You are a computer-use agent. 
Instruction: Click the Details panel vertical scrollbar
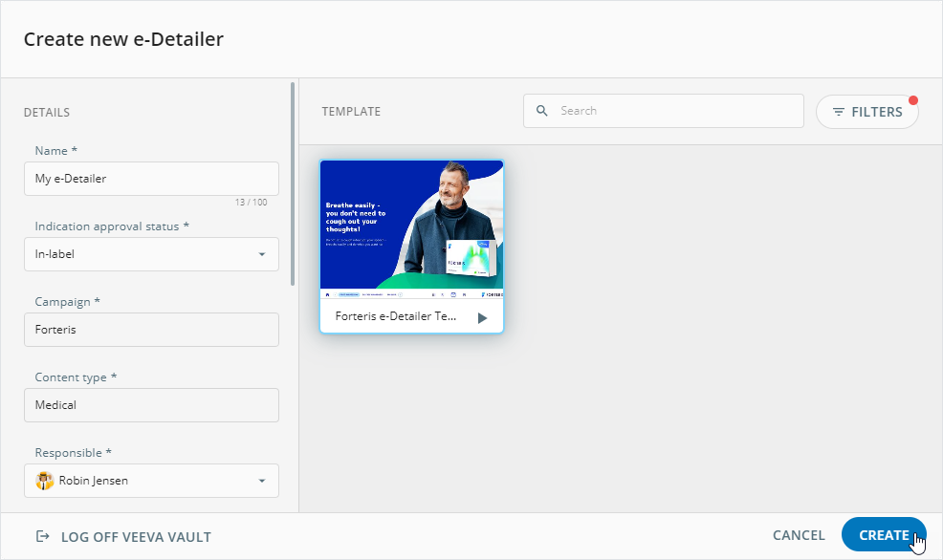[x=293, y=182]
